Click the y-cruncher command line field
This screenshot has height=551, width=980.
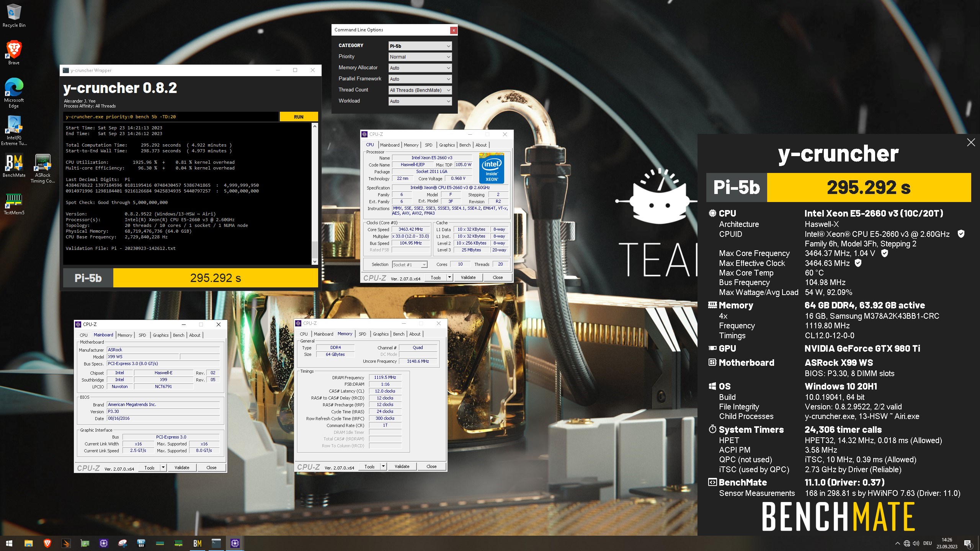point(171,117)
